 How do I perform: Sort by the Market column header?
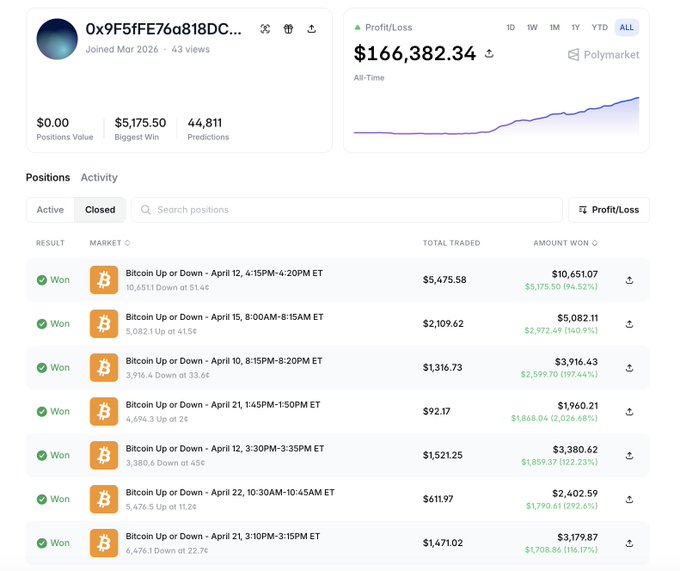110,243
